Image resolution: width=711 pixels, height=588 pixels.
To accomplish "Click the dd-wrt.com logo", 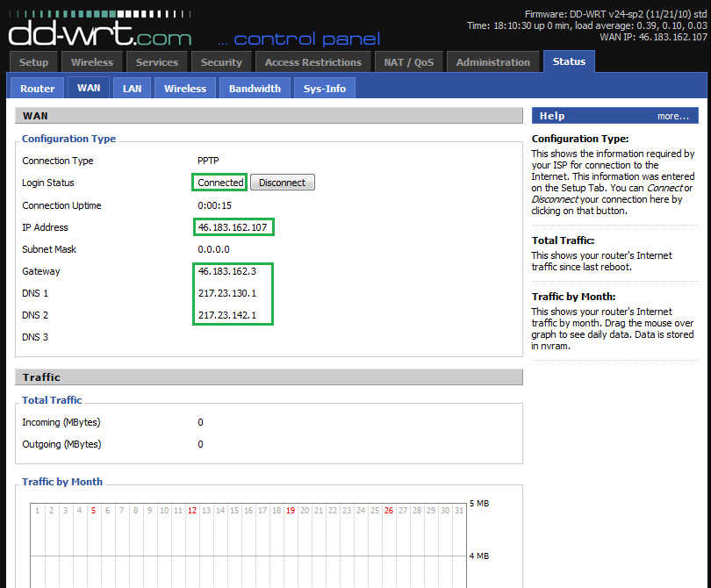I will point(100,30).
